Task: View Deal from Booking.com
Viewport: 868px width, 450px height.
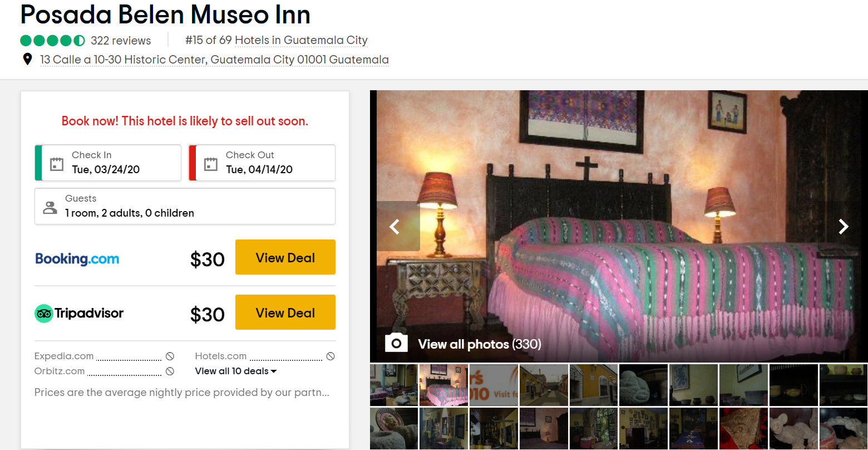Action: [285, 257]
